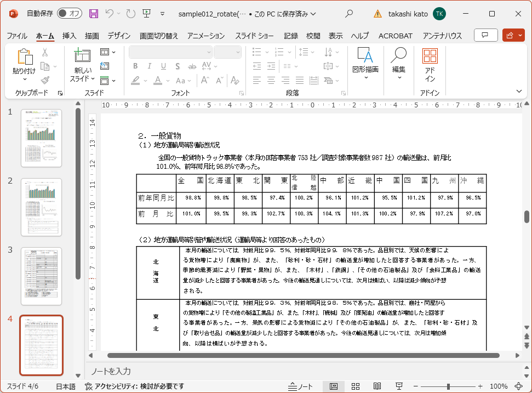Start slideshow from status bar icon

click(399, 386)
